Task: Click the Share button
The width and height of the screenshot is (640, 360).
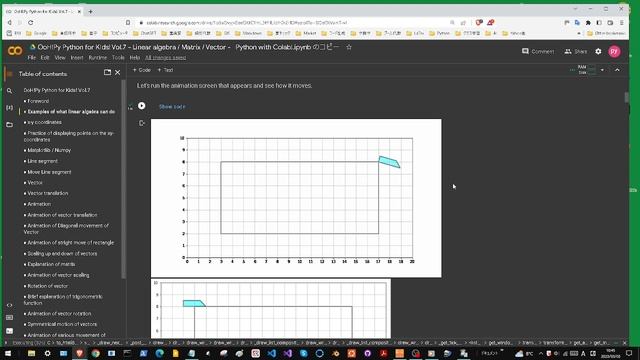Action: coord(576,51)
